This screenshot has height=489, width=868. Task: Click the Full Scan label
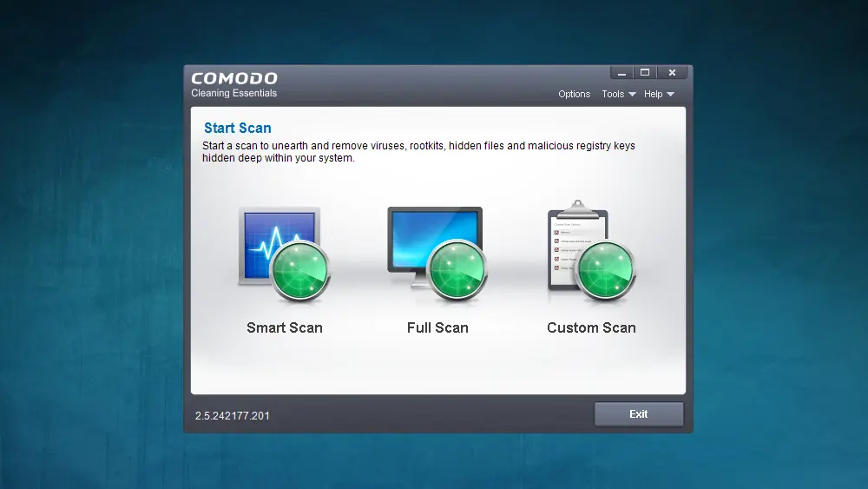point(437,327)
